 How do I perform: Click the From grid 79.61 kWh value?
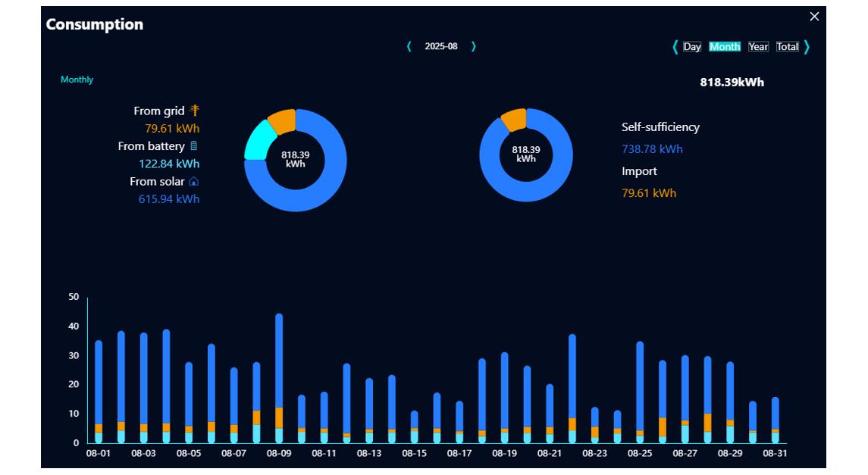click(172, 129)
